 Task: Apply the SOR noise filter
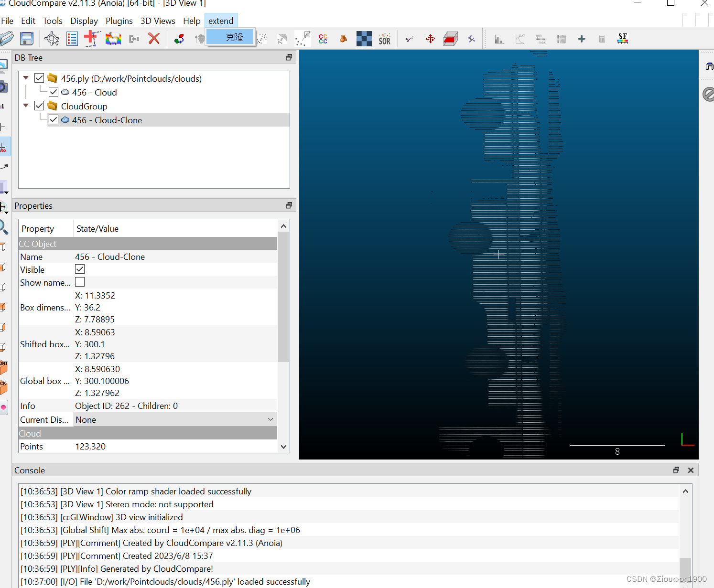tap(385, 38)
